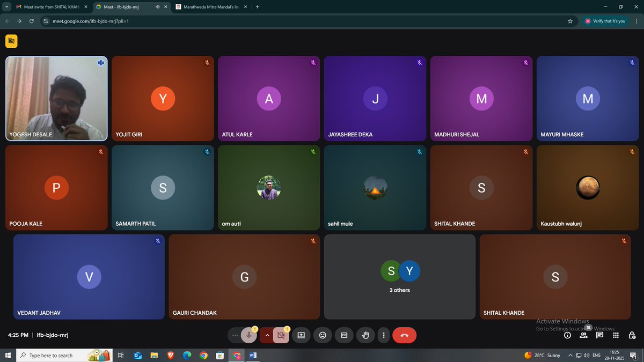
Task: Click Verify that it's you
Action: [605, 21]
